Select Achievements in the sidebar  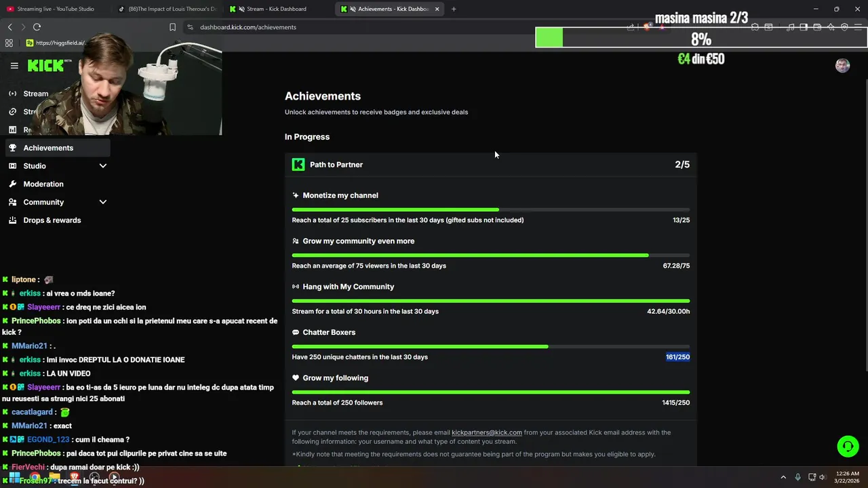pos(58,148)
